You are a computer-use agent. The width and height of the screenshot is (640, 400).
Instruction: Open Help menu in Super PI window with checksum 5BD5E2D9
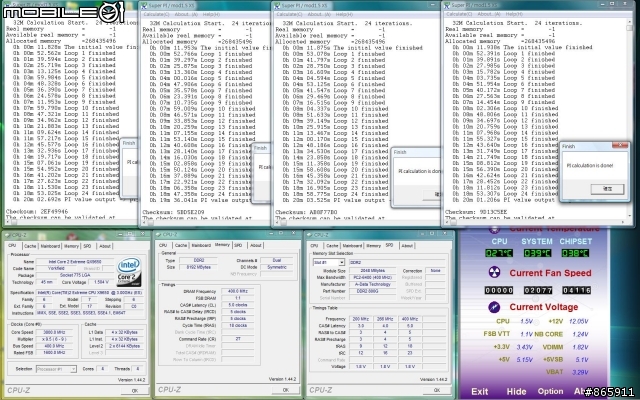pos(211,14)
